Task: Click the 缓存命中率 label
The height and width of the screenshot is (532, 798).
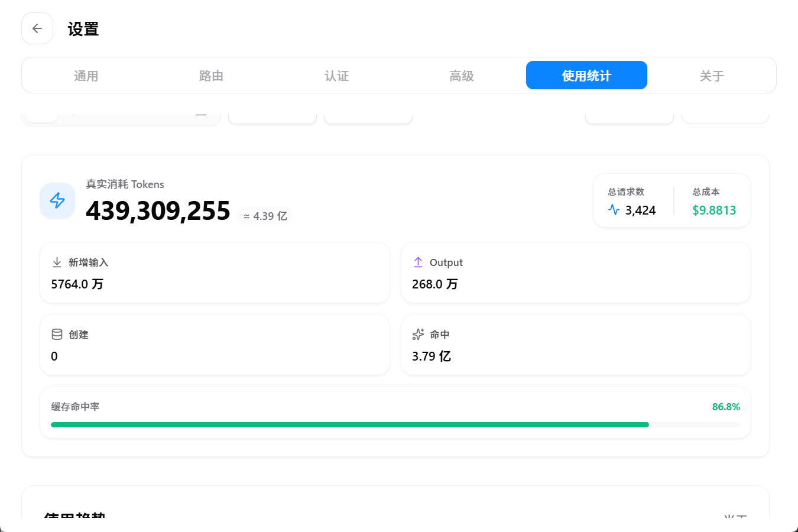Action: click(75, 407)
